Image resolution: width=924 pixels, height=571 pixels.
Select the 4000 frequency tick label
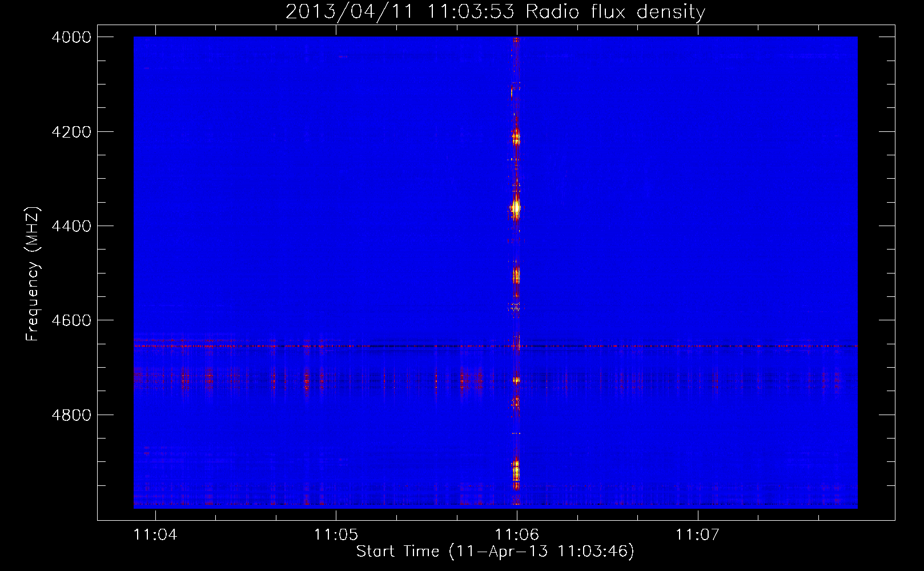pyautogui.click(x=71, y=37)
